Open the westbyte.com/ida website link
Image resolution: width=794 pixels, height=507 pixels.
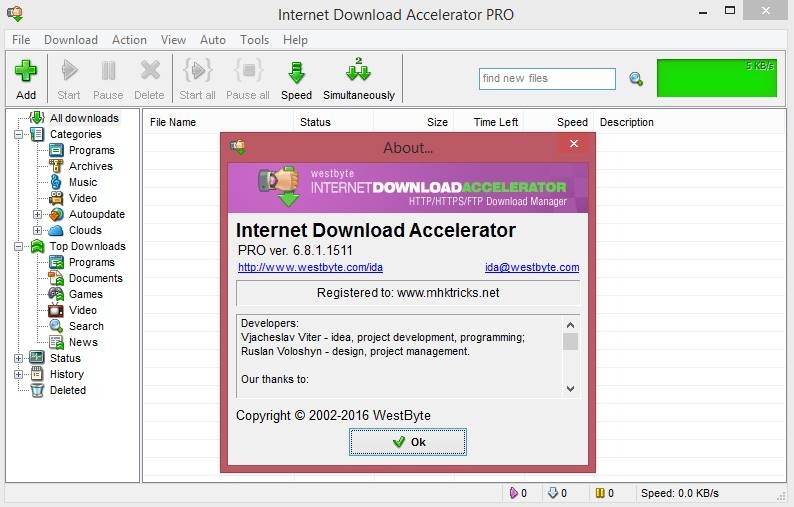(x=310, y=267)
